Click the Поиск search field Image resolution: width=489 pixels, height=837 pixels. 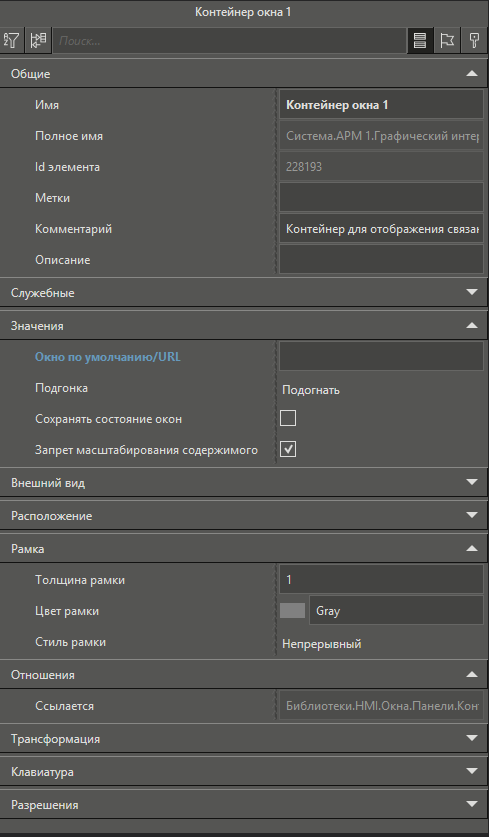[x=230, y=41]
